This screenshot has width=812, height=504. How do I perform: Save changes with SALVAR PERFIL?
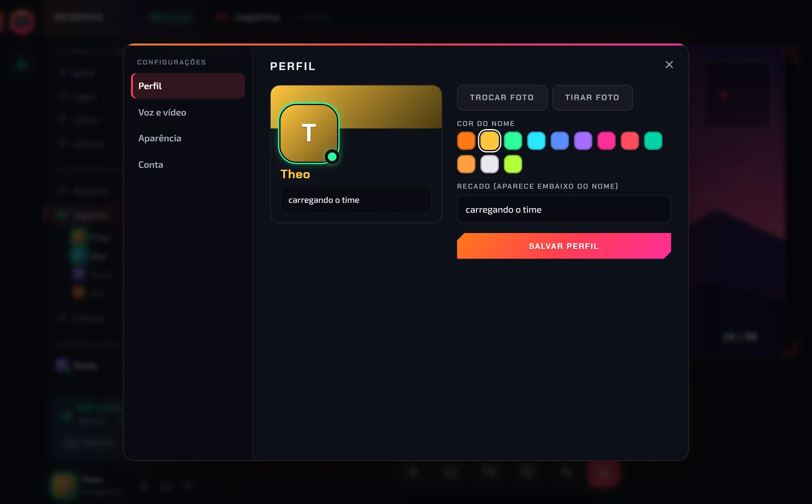coord(564,246)
